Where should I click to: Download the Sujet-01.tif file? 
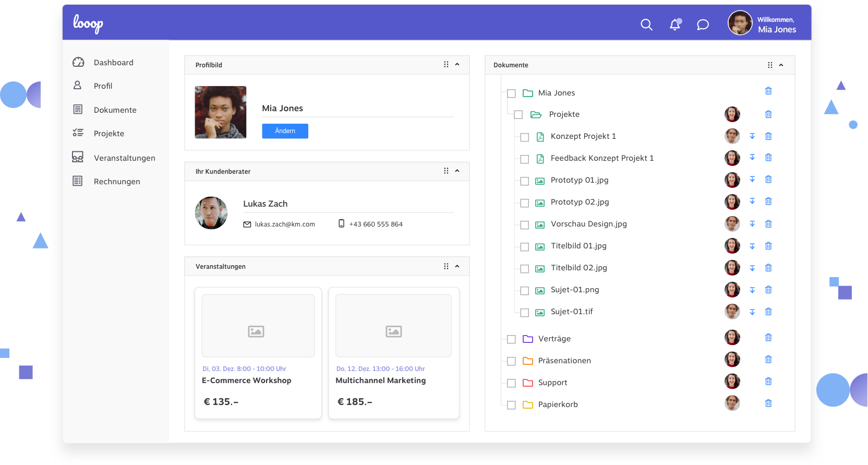[x=752, y=312]
